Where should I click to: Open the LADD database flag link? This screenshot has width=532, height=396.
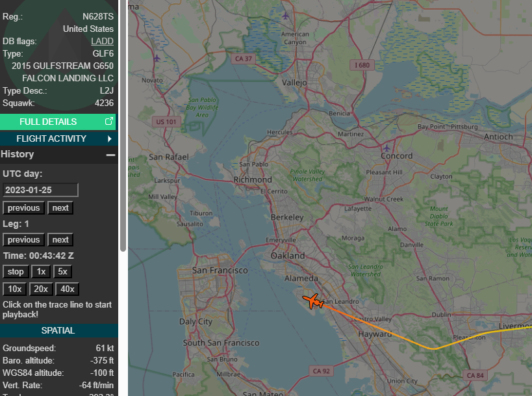[x=102, y=41]
